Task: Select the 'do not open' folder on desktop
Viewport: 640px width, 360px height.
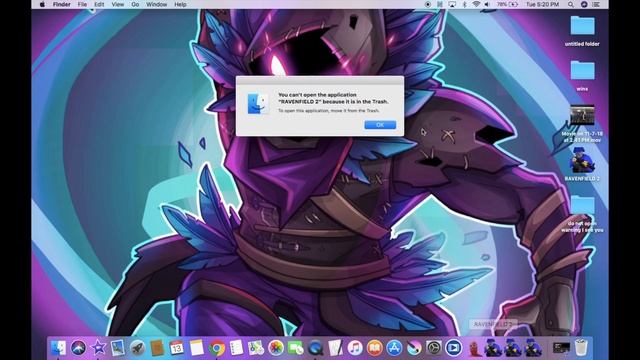Action: click(582, 213)
